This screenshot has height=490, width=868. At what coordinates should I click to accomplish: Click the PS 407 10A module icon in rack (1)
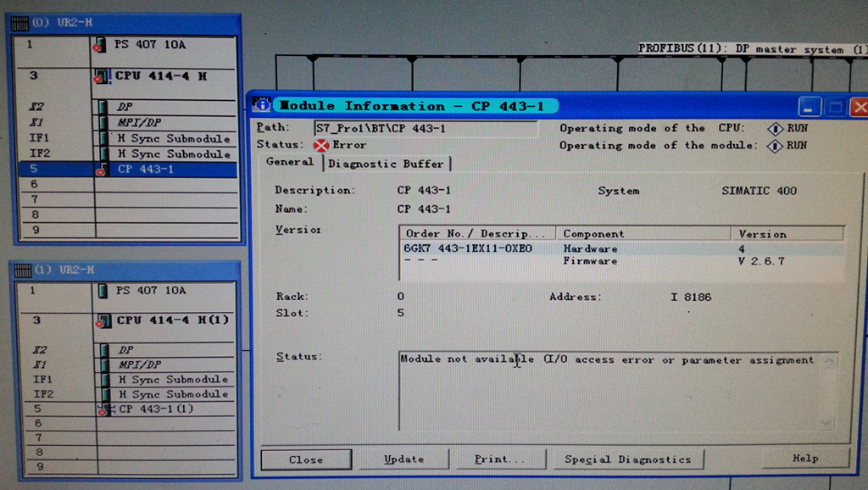click(103, 291)
